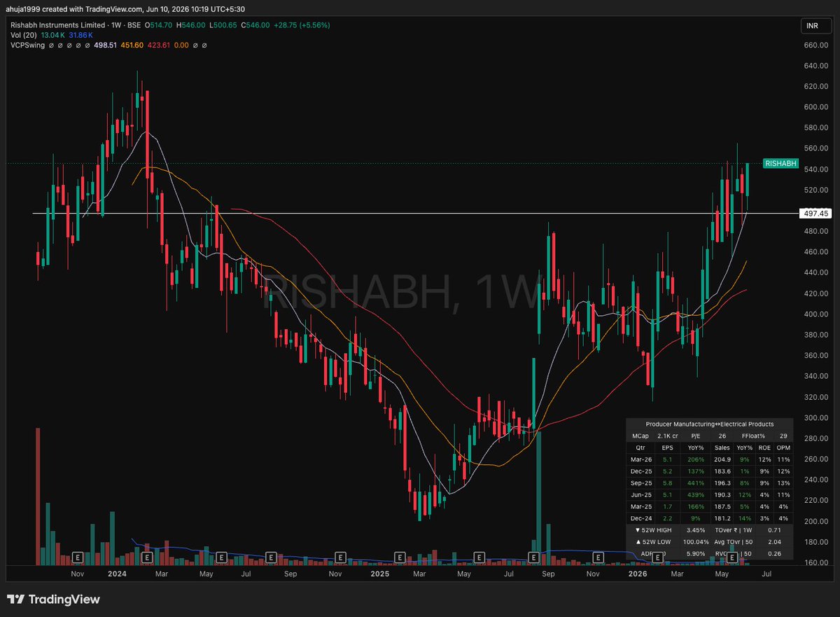
Task: Click the 660.00 price axis label
Action: point(815,46)
